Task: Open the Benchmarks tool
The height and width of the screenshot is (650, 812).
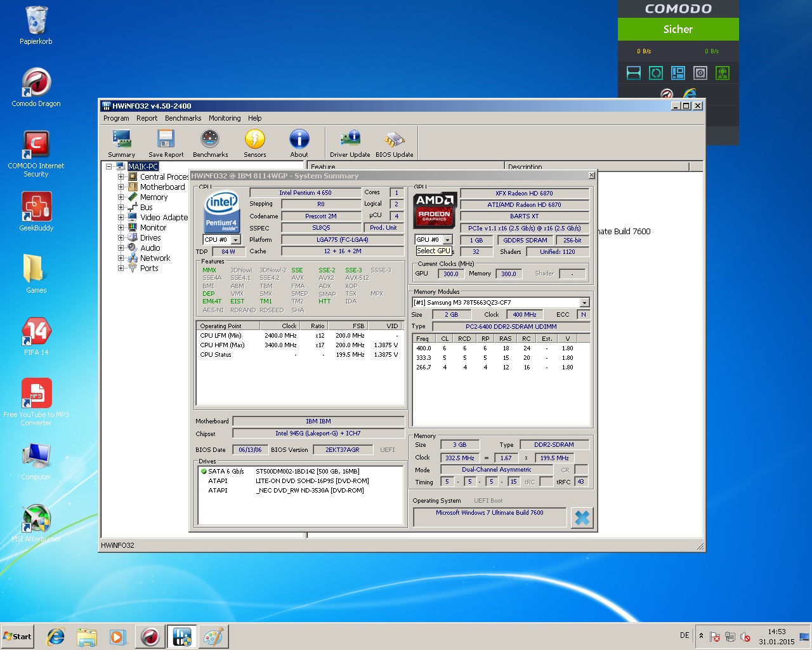Action: coord(210,143)
